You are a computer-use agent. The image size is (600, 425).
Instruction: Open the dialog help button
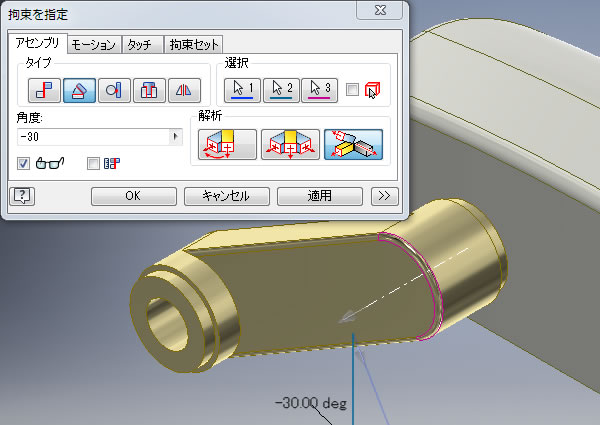(22, 196)
